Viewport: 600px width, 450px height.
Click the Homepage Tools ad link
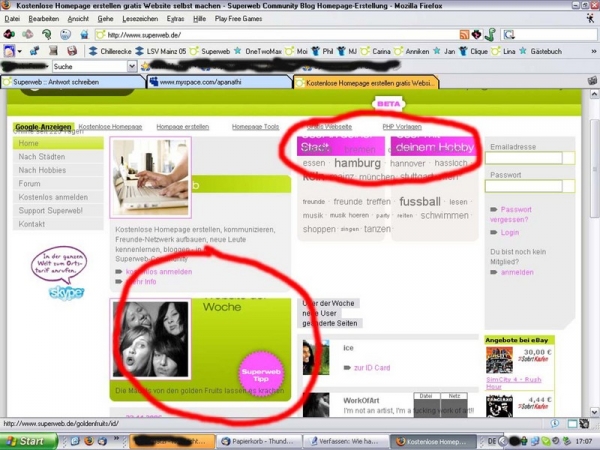(255, 127)
